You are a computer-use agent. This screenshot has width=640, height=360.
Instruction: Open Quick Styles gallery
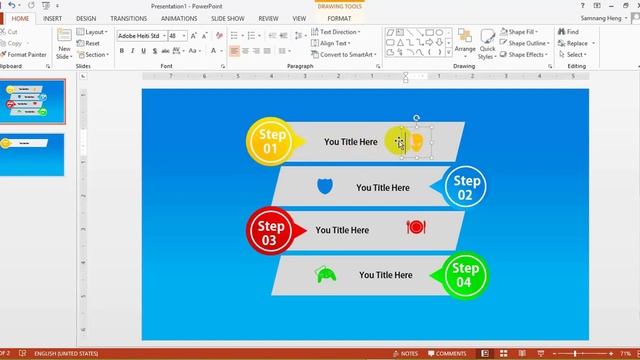tap(487, 44)
